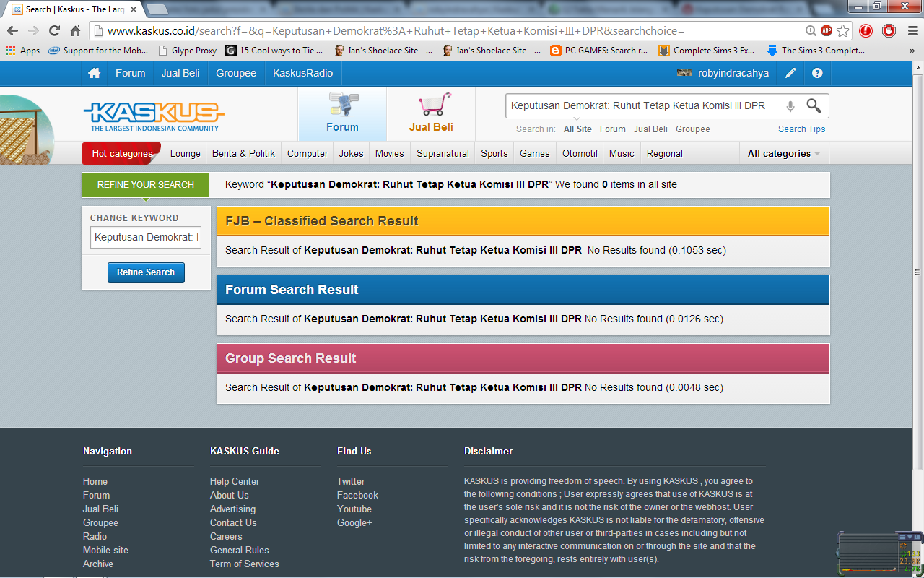This screenshot has width=924, height=578.
Task: Close the Kaskus search browser tab
Action: (133, 9)
